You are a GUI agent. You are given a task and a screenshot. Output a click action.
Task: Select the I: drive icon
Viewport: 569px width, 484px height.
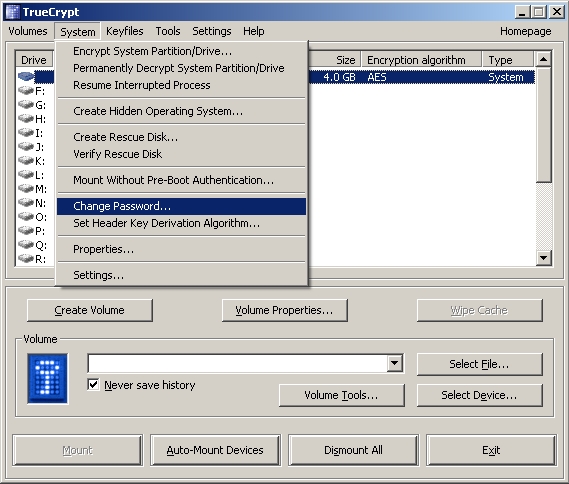(x=26, y=132)
